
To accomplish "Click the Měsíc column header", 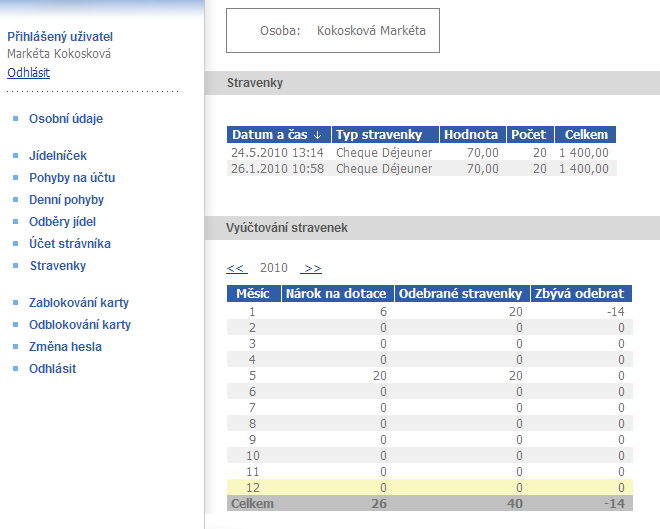I will (253, 293).
